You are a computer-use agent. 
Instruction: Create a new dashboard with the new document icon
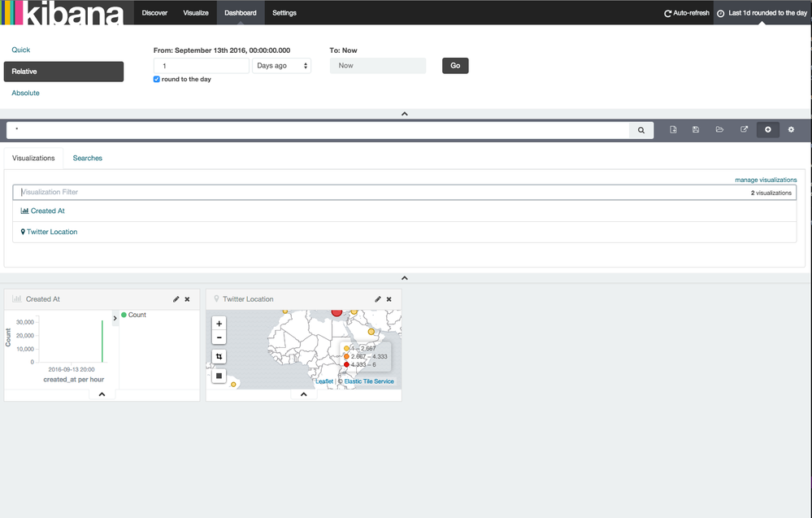pyautogui.click(x=673, y=129)
